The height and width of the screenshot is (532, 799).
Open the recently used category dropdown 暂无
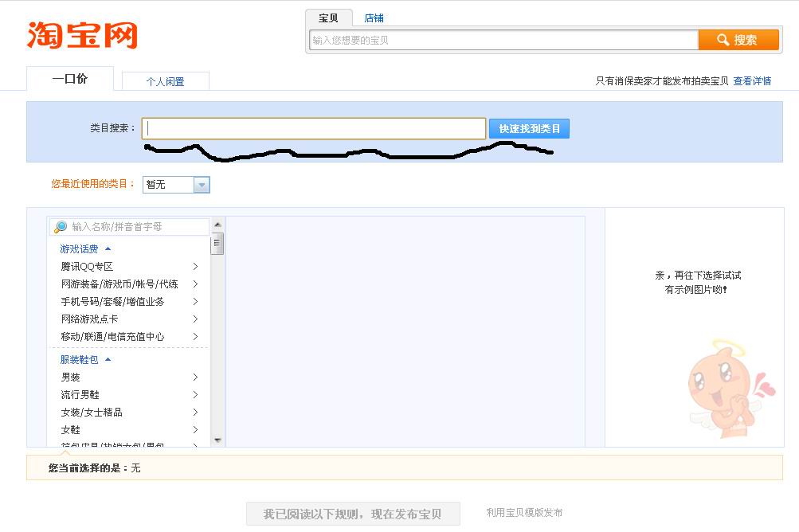pyautogui.click(x=176, y=185)
